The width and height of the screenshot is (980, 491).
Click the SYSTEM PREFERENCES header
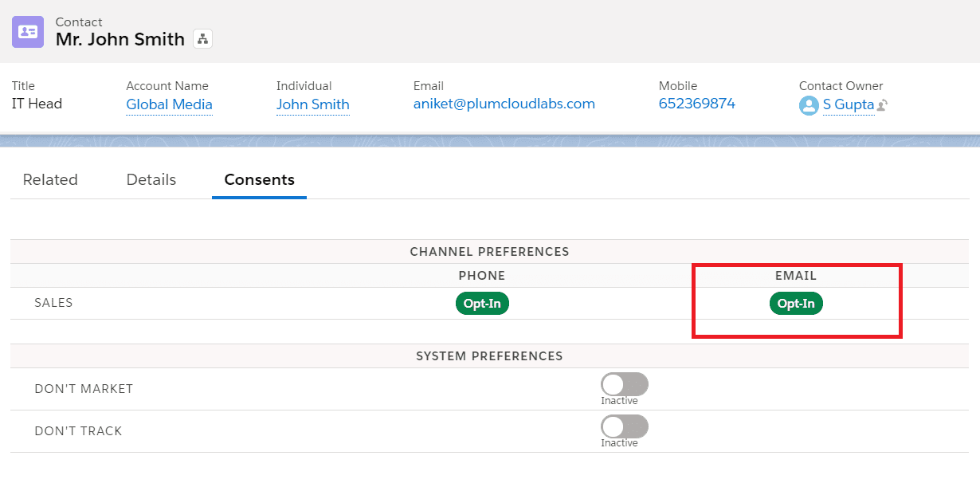(x=490, y=356)
